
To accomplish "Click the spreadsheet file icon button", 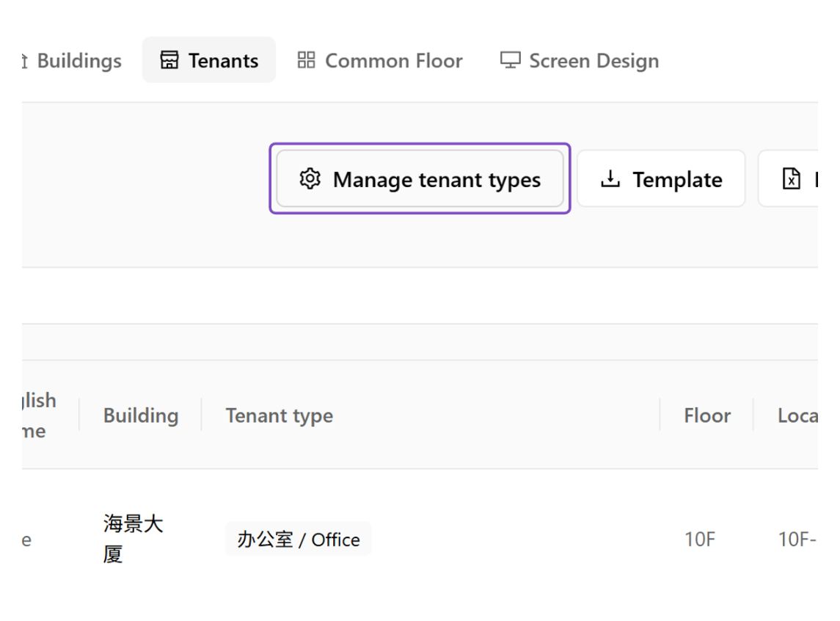I will (x=792, y=178).
